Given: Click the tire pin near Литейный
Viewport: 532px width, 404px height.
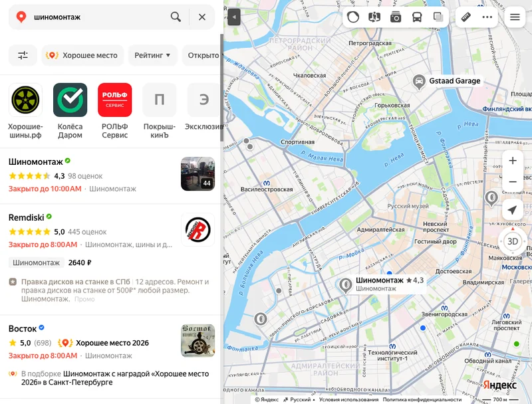Looking at the screenshot, I should click(x=491, y=198).
